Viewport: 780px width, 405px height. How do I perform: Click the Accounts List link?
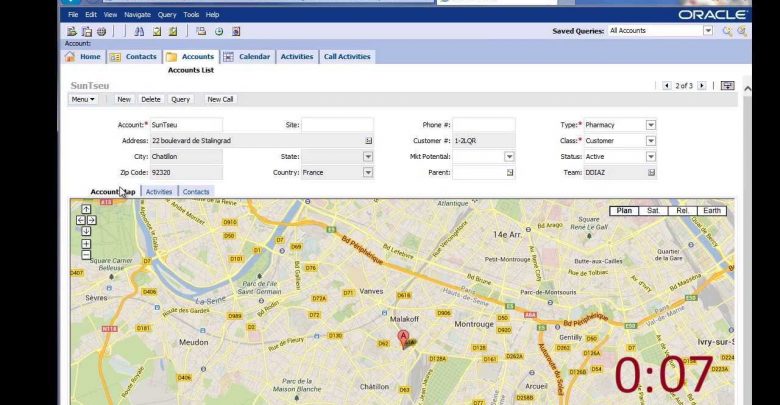coord(191,70)
